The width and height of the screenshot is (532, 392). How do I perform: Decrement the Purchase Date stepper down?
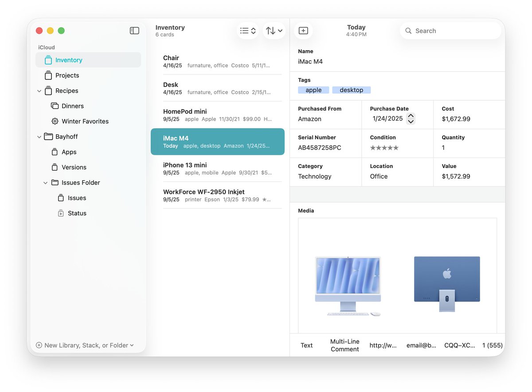[x=411, y=122]
